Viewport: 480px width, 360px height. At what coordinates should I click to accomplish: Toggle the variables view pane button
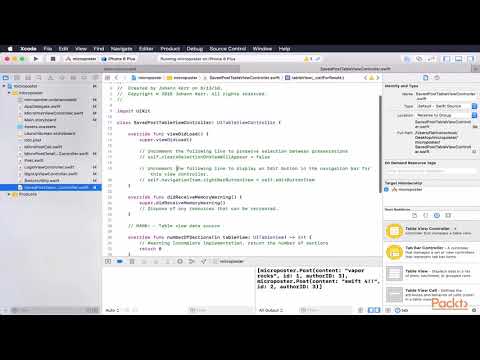[371, 310]
